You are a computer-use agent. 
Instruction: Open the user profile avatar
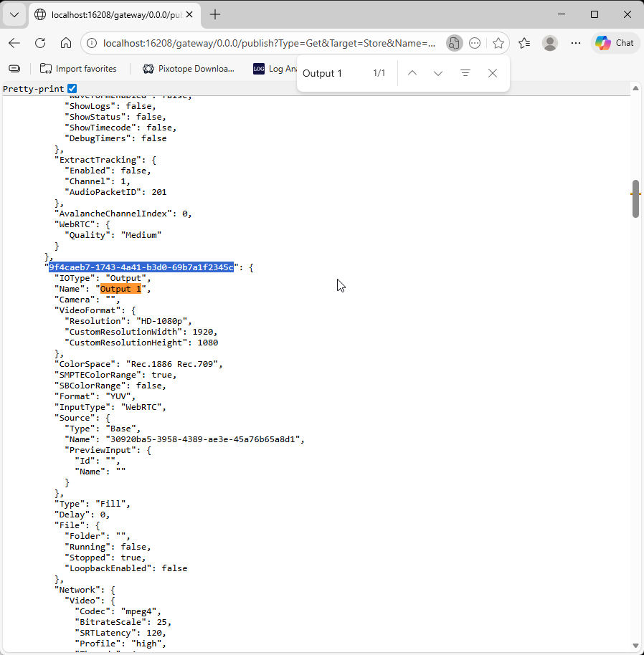550,43
